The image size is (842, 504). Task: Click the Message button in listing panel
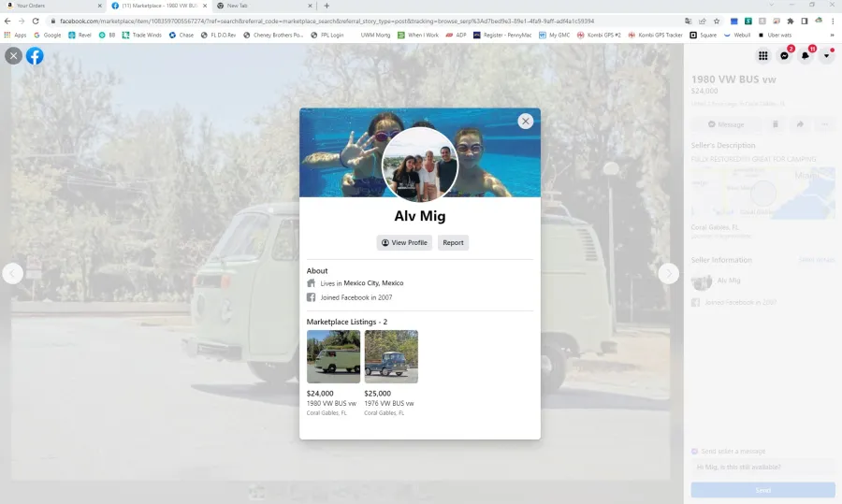(725, 124)
